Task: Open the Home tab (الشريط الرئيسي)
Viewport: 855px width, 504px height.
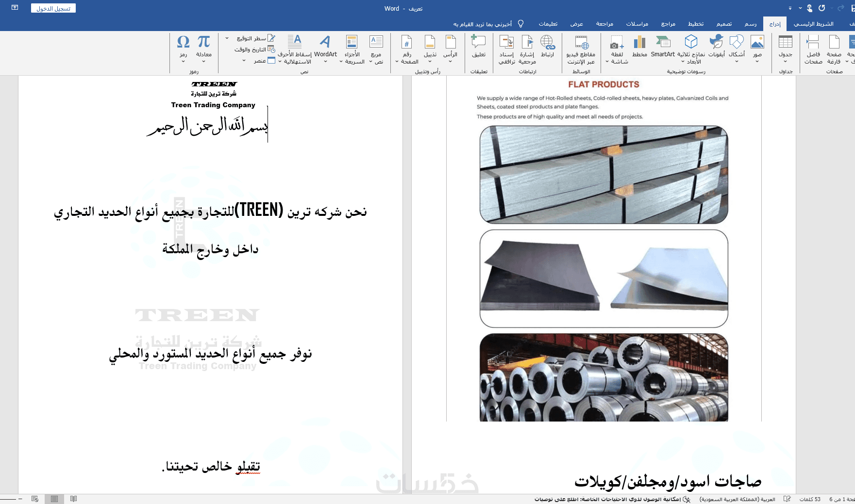Action: [x=813, y=24]
